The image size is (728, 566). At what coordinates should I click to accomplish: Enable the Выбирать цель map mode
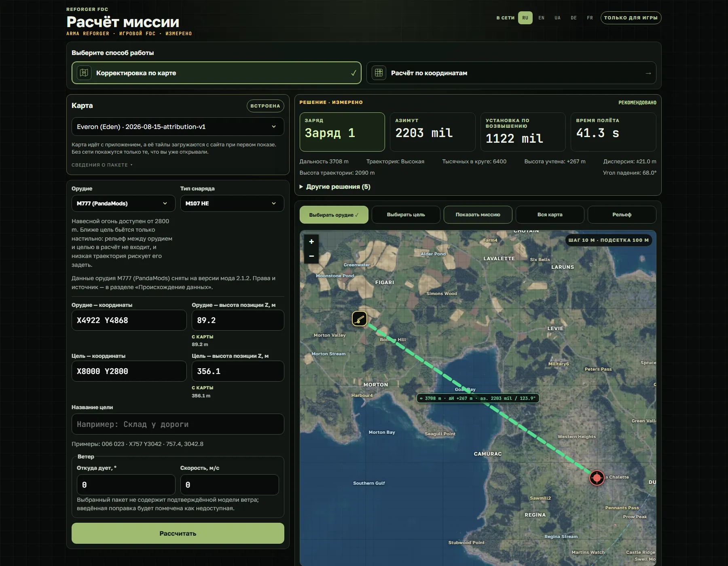[406, 215]
